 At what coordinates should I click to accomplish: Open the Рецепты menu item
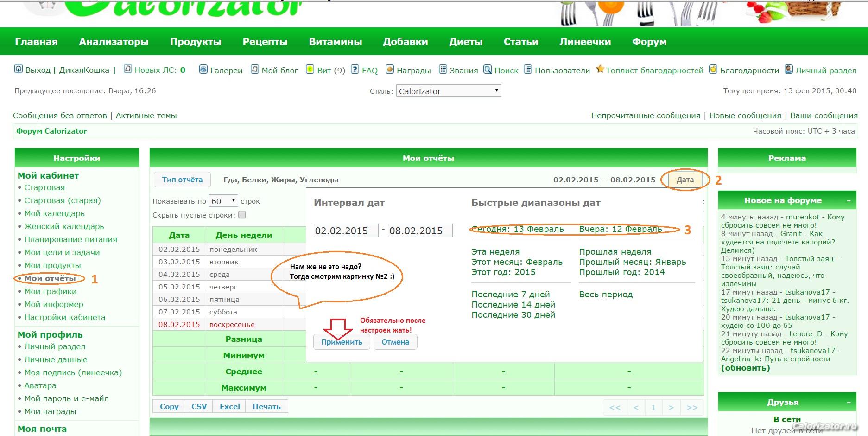click(265, 42)
